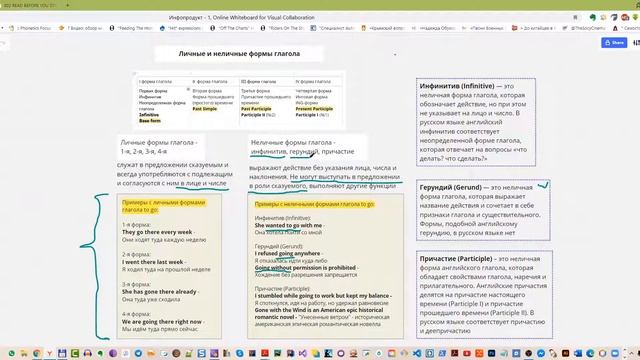Show hidden system tray icons chevron
The image size is (640, 360).
click(631, 353)
